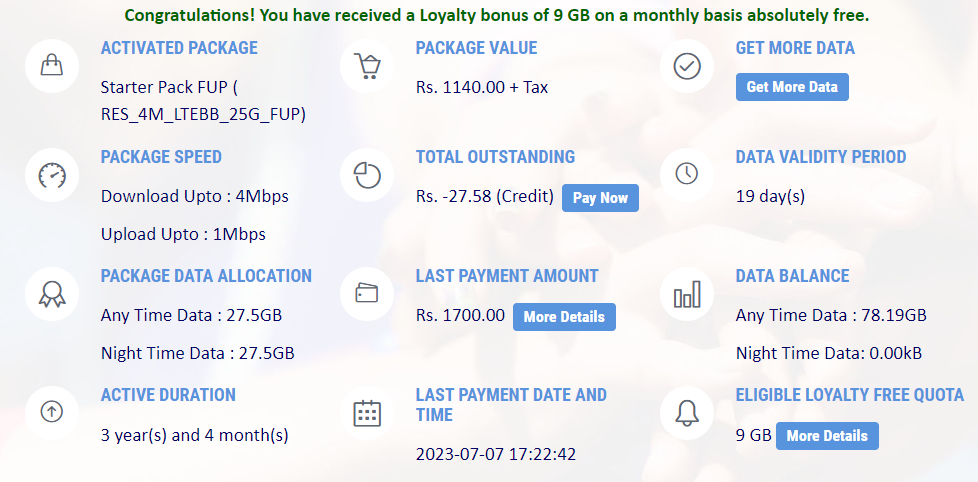Click the speedometer Package Speed icon
Image resolution: width=978 pixels, height=482 pixels.
pos(52,175)
